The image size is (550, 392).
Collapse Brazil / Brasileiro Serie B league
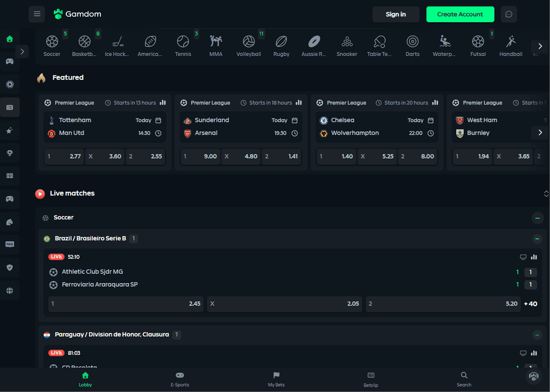pos(537,239)
